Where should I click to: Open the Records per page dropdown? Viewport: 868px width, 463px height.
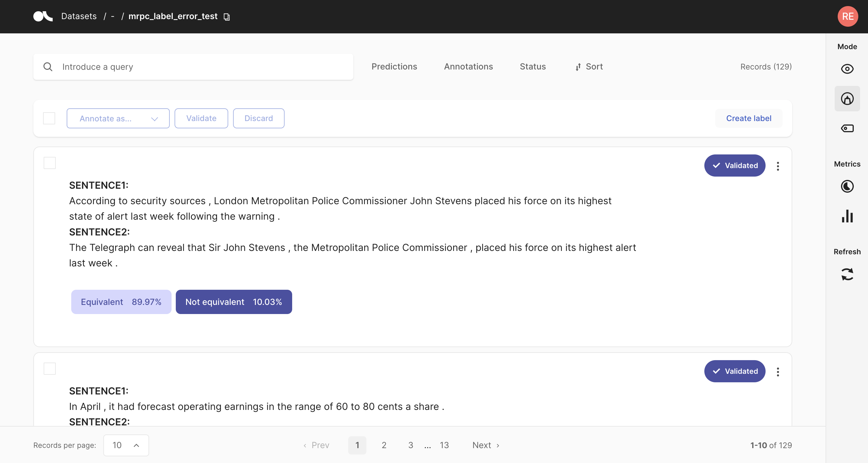click(x=126, y=445)
